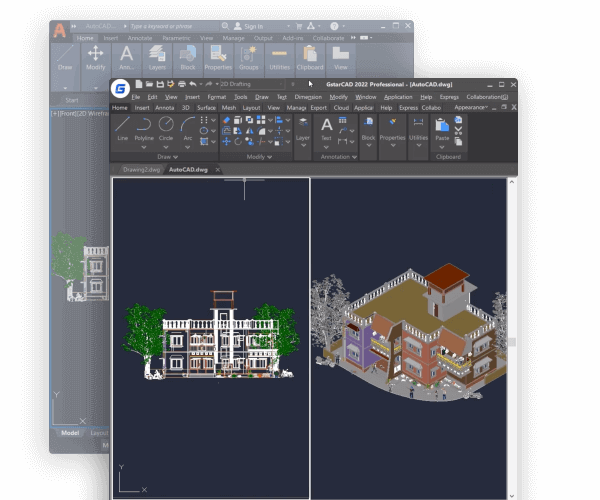Open the AutoCAD Layers panel
This screenshot has width=600, height=500.
127,59
